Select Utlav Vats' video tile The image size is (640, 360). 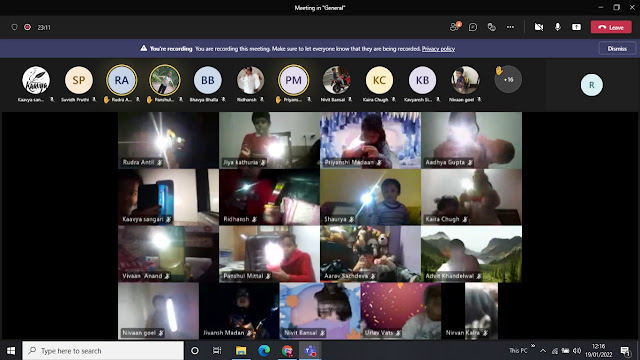401,311
